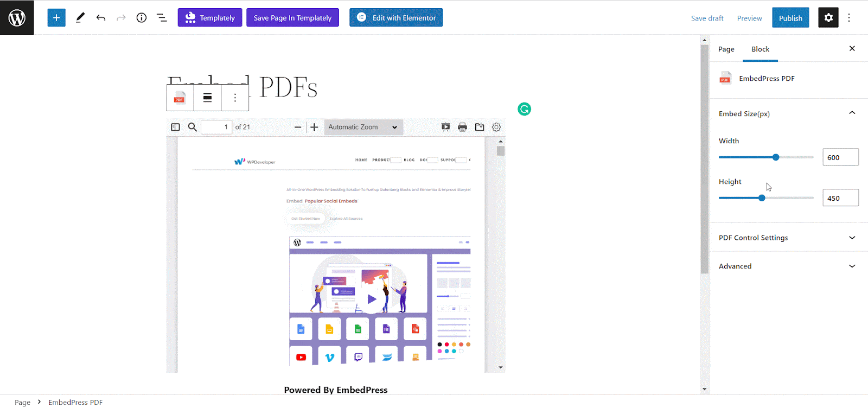Image resolution: width=868 pixels, height=408 pixels.
Task: Click the 'of 21' page count
Action: point(242,127)
